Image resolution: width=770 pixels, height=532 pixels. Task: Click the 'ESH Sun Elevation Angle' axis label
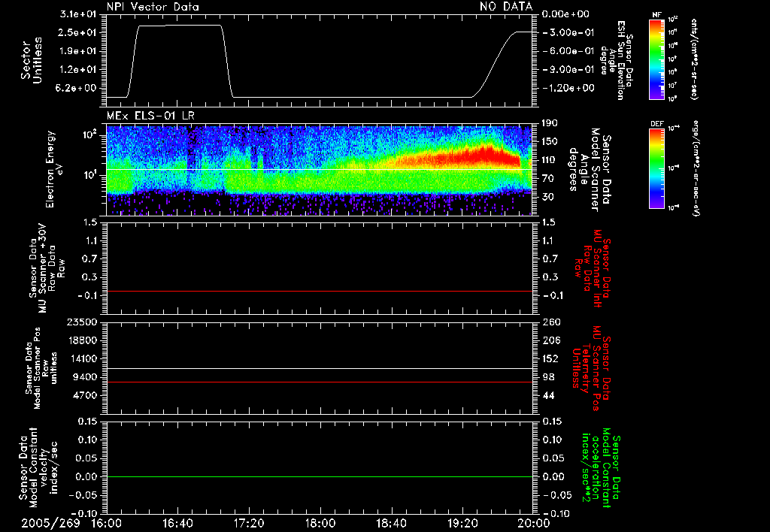coord(617,60)
